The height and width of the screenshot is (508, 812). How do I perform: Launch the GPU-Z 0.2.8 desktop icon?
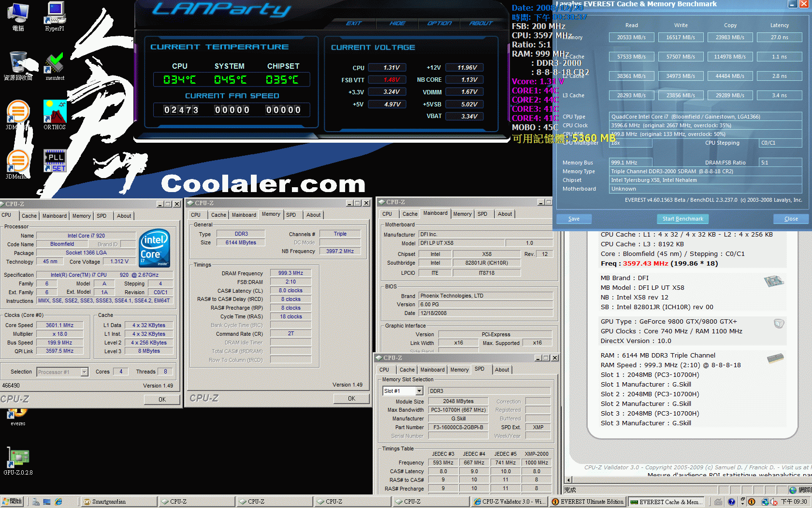point(18,461)
